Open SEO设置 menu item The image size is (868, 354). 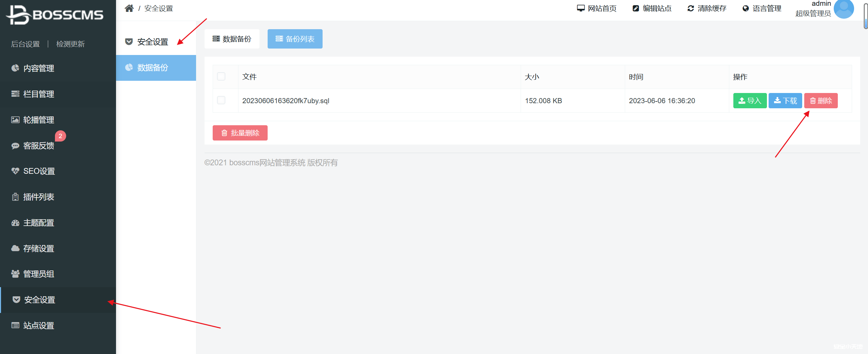click(x=58, y=171)
